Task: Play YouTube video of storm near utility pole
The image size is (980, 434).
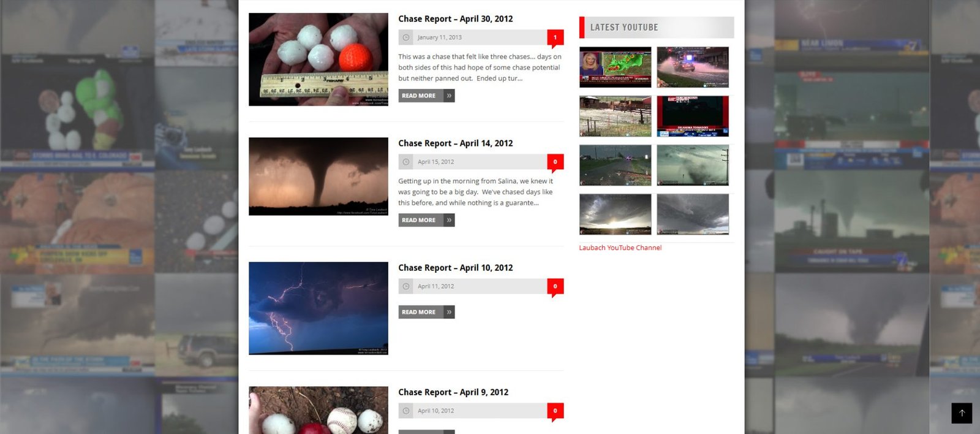Action: pyautogui.click(x=693, y=166)
